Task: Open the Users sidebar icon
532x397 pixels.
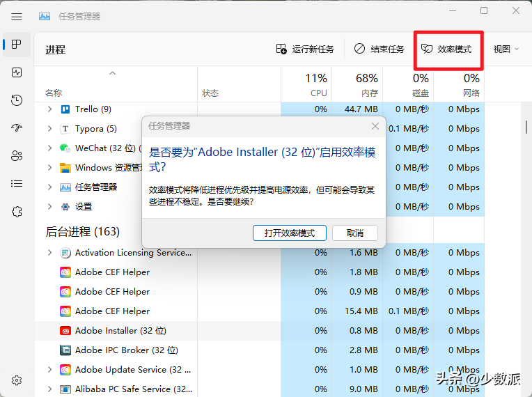Action: pyautogui.click(x=17, y=156)
